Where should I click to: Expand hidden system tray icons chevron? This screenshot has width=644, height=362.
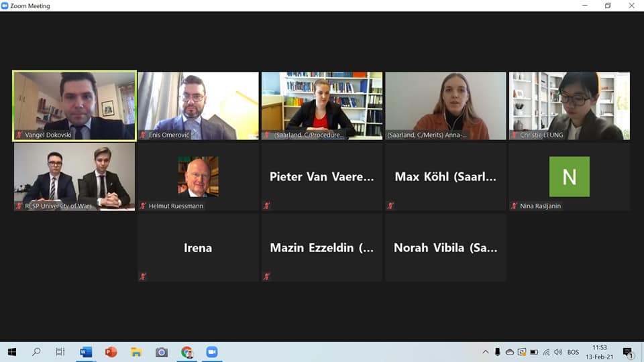tap(486, 352)
